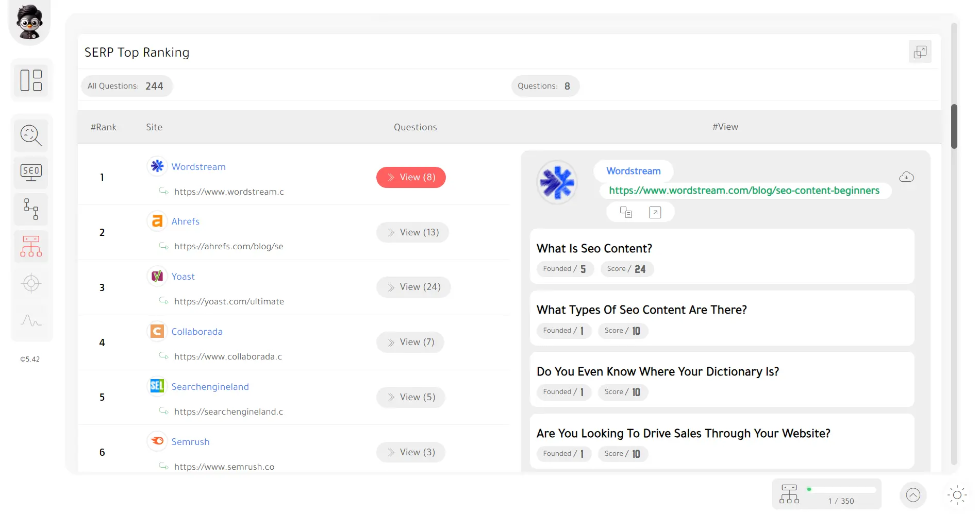
Task: Click the ©5.42 version label
Action: click(x=30, y=359)
